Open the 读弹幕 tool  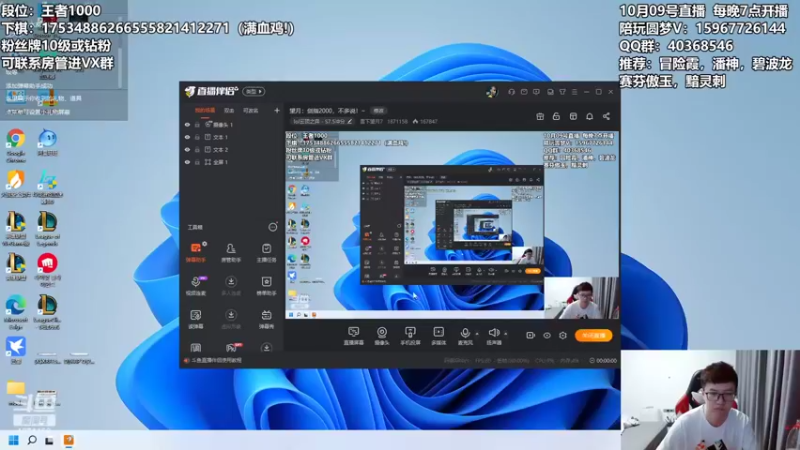point(196,319)
